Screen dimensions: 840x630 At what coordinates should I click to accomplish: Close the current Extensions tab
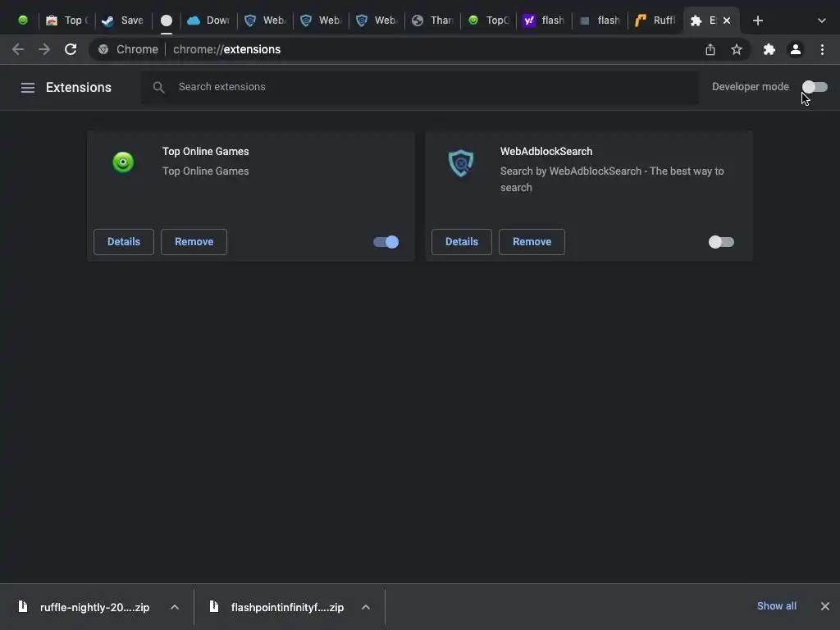tap(727, 21)
